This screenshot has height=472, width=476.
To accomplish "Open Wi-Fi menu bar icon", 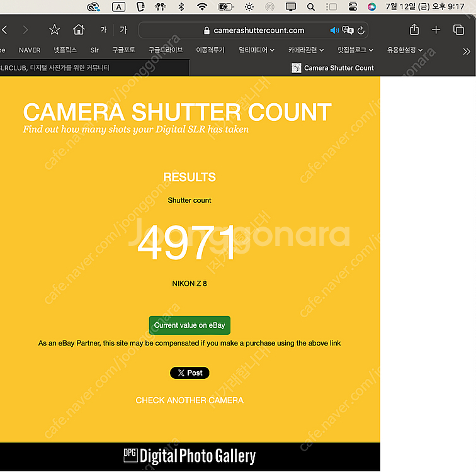I will coord(202,7).
